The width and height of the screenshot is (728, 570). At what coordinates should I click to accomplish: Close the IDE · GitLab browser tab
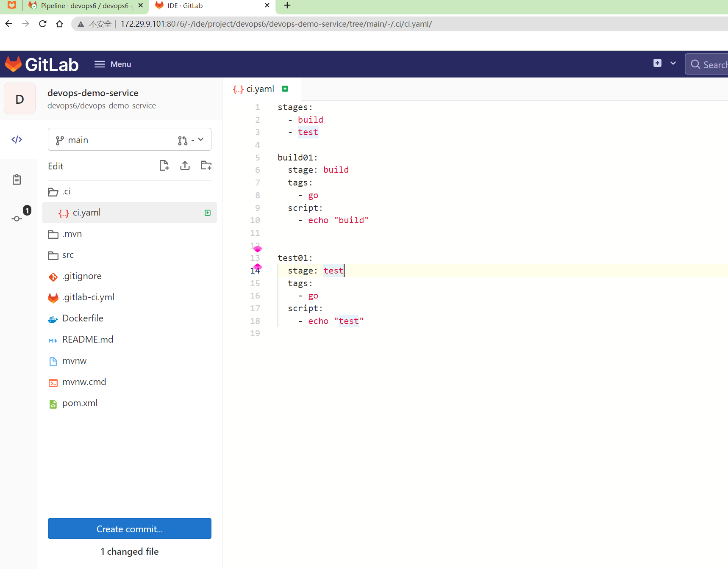pos(267,6)
